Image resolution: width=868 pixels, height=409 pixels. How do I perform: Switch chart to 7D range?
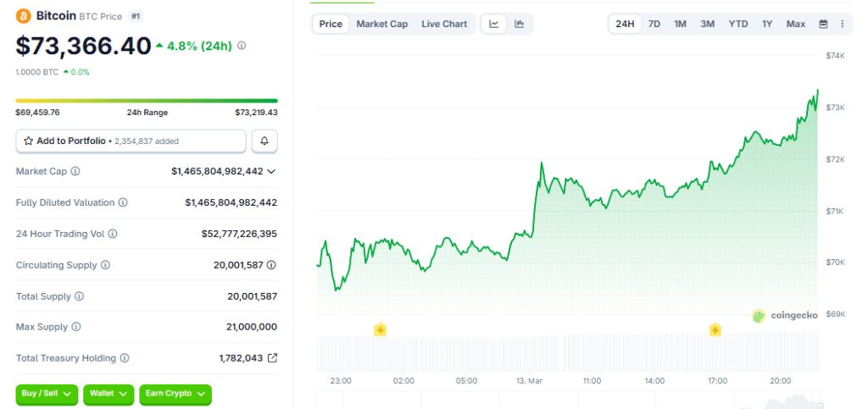(654, 24)
